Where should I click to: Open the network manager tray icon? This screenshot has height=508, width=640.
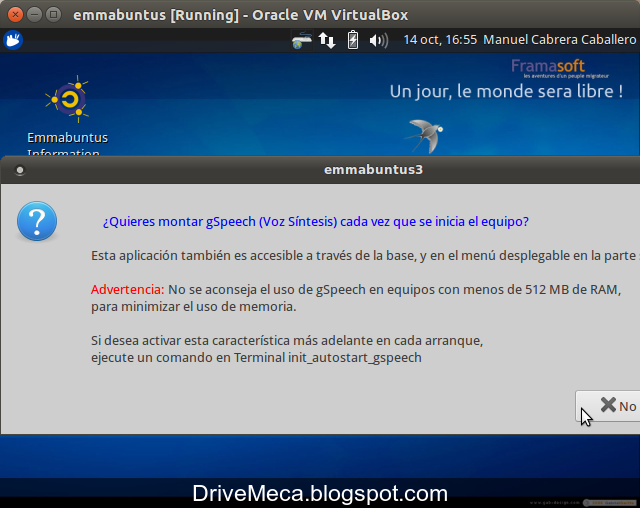coord(302,41)
